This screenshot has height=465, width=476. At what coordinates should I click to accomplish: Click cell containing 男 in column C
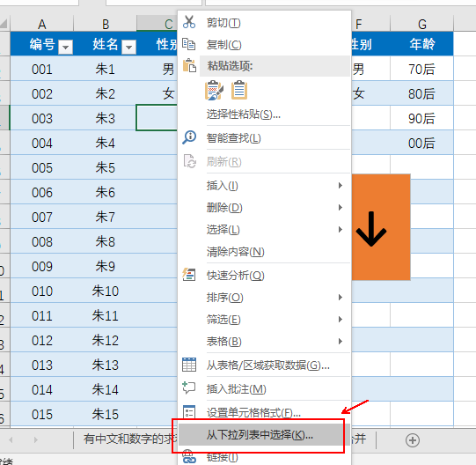157,69
